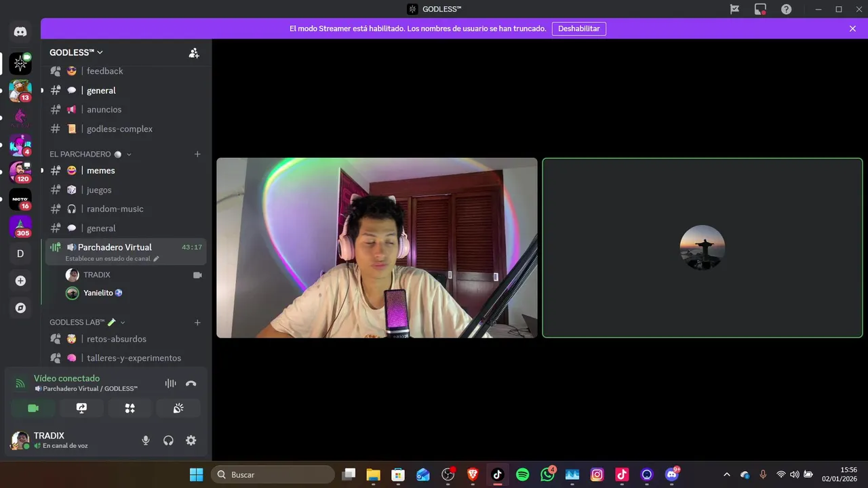This screenshot has width=868, height=488.
Task: Disable Streamer mode with Deshabilitar
Action: pyautogui.click(x=578, y=28)
